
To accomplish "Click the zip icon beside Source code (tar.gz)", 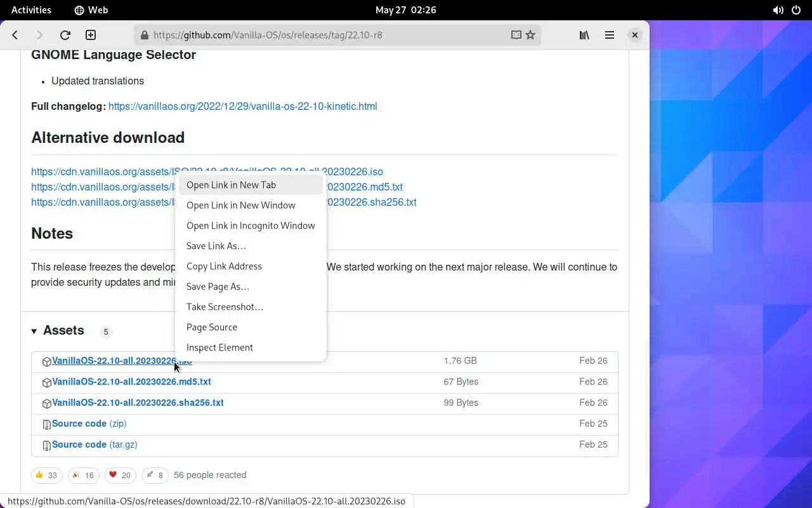I will [46, 445].
